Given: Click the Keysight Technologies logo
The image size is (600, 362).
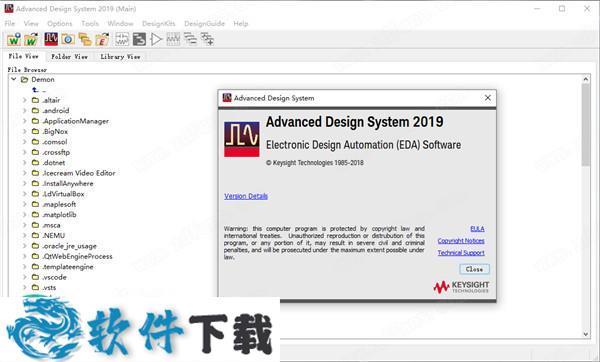Looking at the screenshot, I should pyautogui.click(x=461, y=287).
